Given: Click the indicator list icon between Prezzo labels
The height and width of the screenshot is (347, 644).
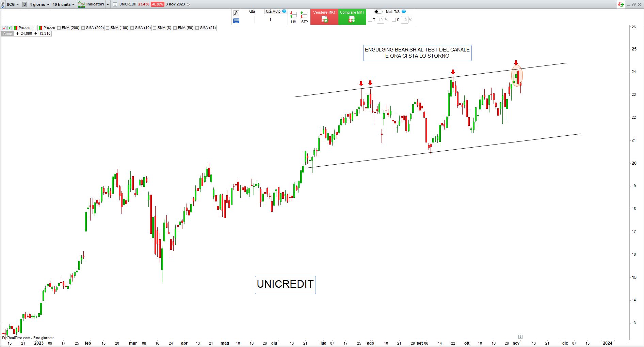Looking at the screenshot, I should coord(34,28).
